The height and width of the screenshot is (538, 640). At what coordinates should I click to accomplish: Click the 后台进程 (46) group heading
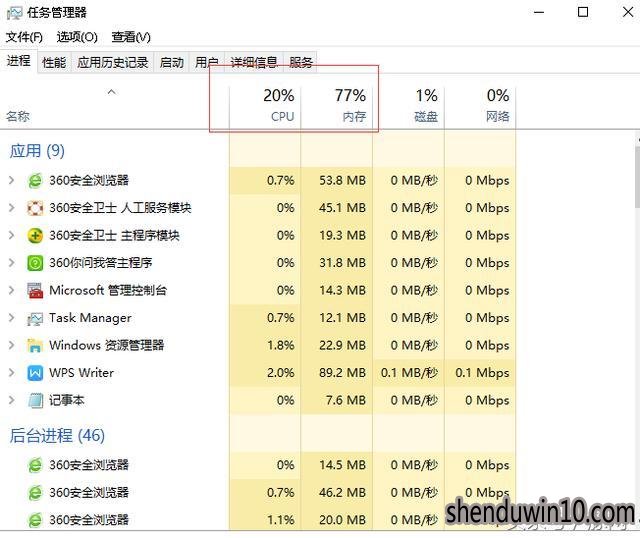click(57, 436)
